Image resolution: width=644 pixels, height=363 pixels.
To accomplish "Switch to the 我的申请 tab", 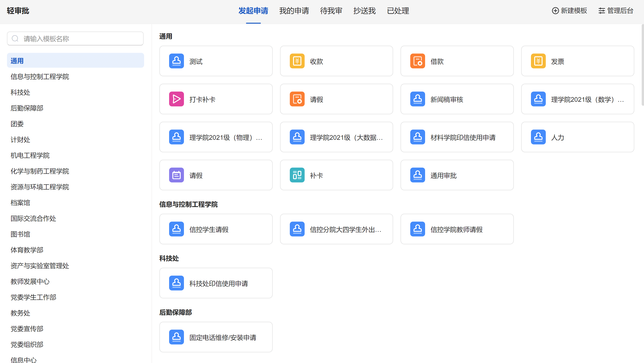I will tap(294, 11).
